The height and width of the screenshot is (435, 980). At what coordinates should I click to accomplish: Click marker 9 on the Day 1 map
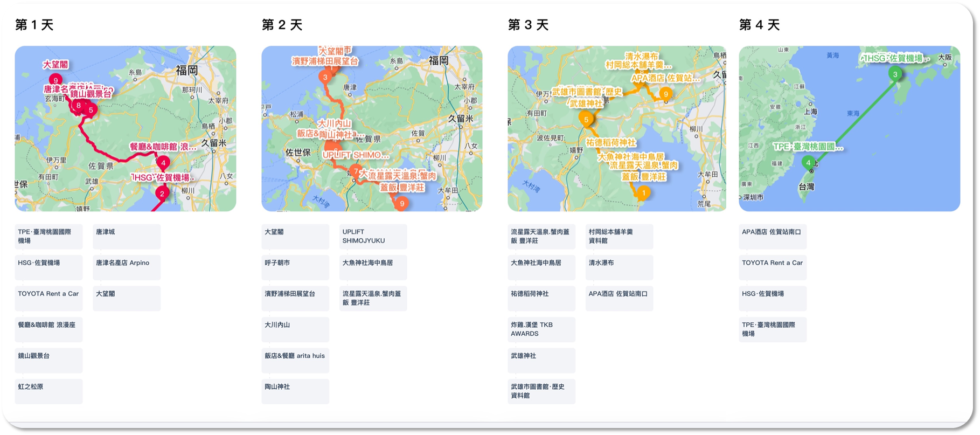point(55,81)
